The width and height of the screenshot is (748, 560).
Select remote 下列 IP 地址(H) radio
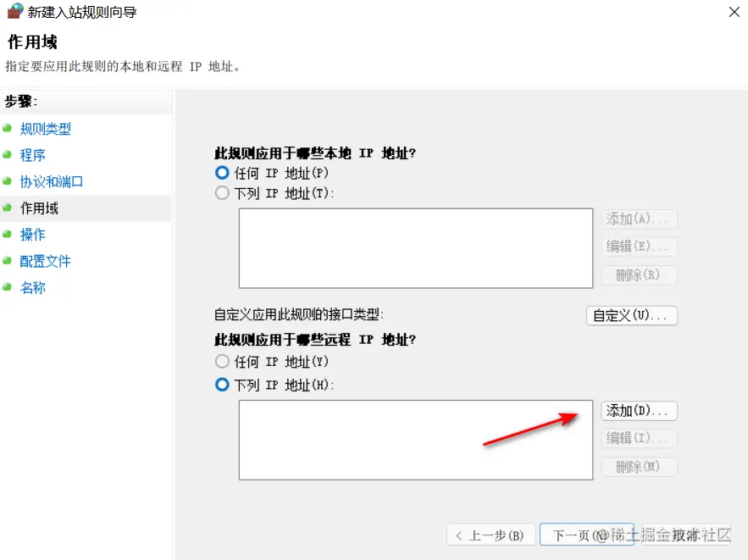coord(222,385)
